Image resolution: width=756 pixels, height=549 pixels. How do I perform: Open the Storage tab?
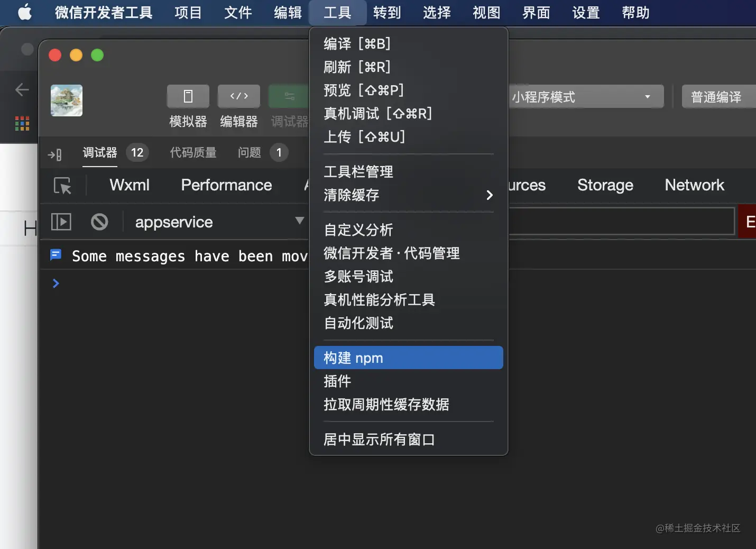605,185
